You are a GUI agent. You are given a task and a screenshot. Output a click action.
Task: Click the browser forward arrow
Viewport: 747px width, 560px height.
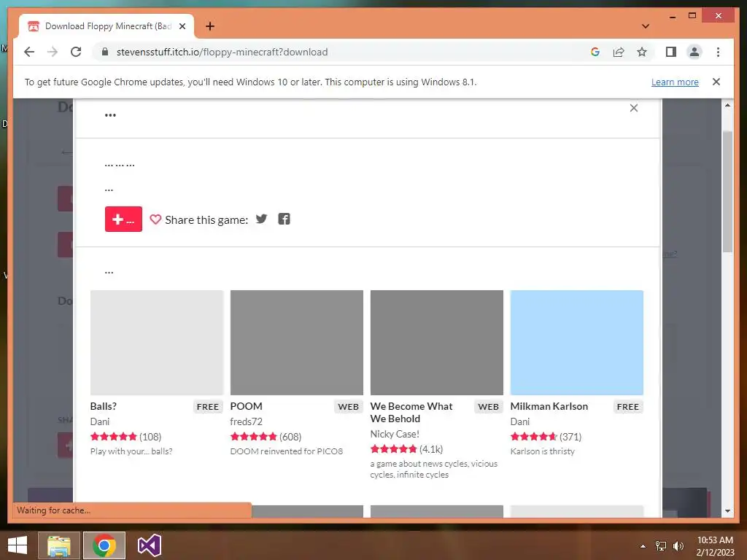point(53,52)
